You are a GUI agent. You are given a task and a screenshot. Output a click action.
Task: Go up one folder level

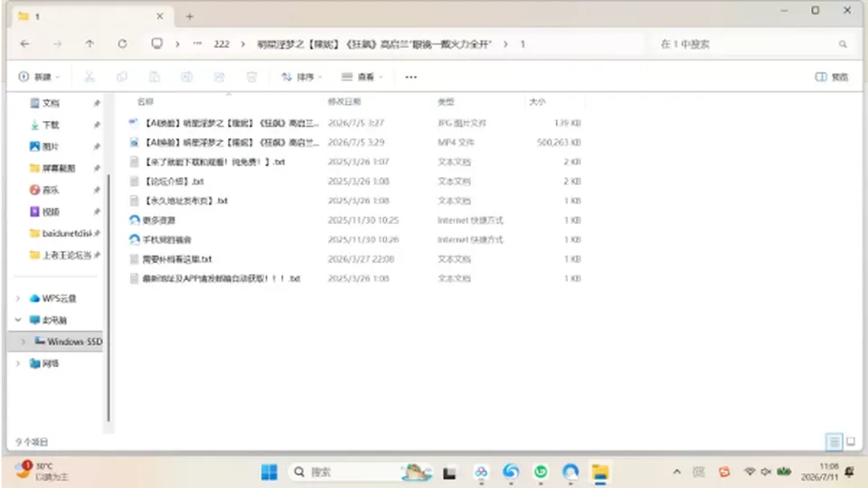point(90,43)
